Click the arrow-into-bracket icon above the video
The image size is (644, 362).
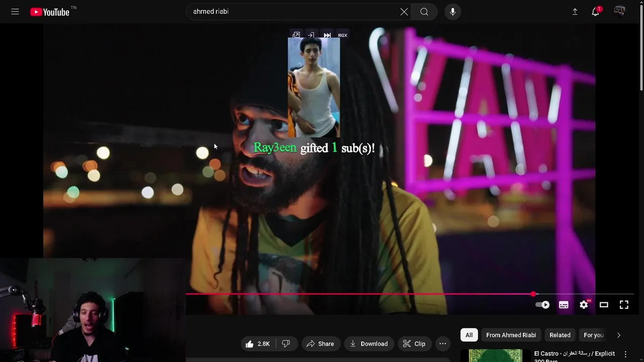click(x=311, y=35)
